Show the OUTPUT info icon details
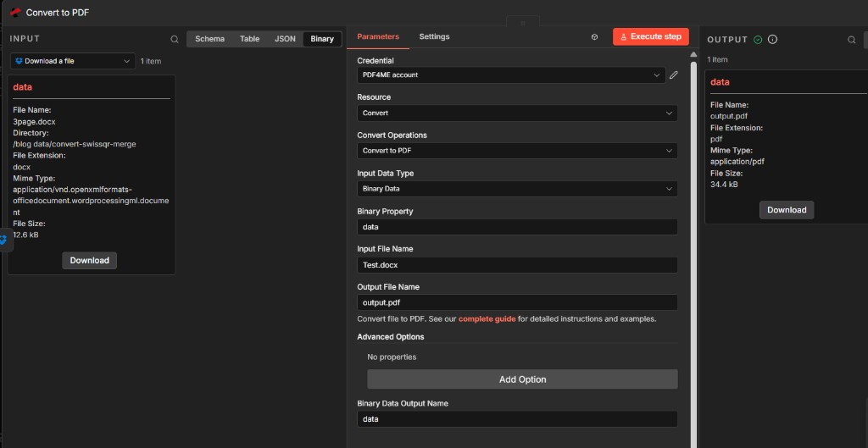 [772, 40]
